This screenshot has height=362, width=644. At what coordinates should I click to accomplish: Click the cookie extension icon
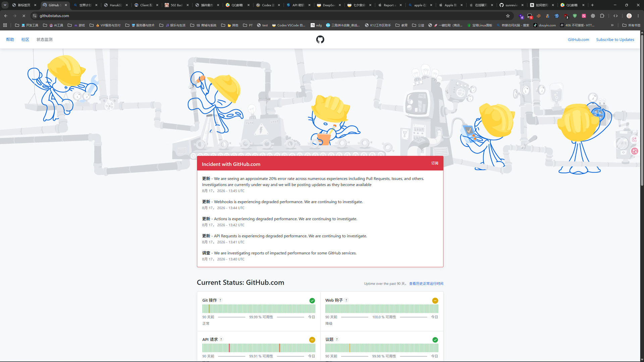click(539, 16)
